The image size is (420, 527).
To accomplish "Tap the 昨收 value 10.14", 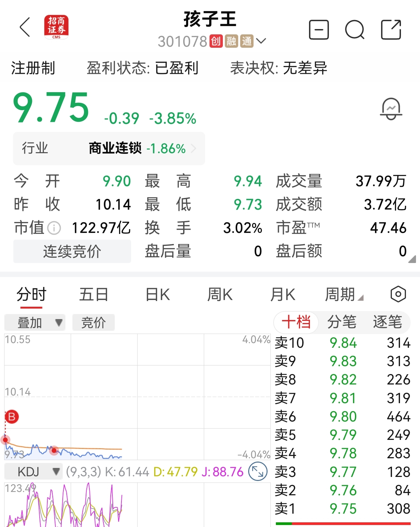I will tap(113, 205).
